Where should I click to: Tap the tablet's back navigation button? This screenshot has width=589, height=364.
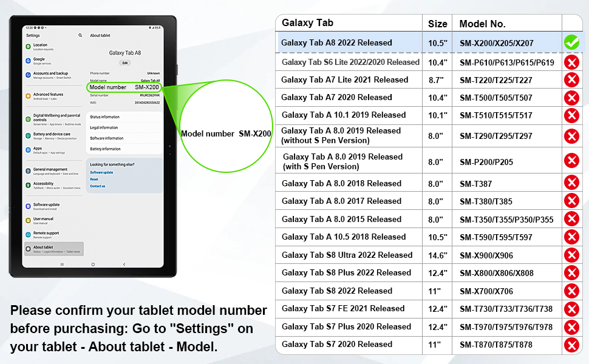coord(124,265)
